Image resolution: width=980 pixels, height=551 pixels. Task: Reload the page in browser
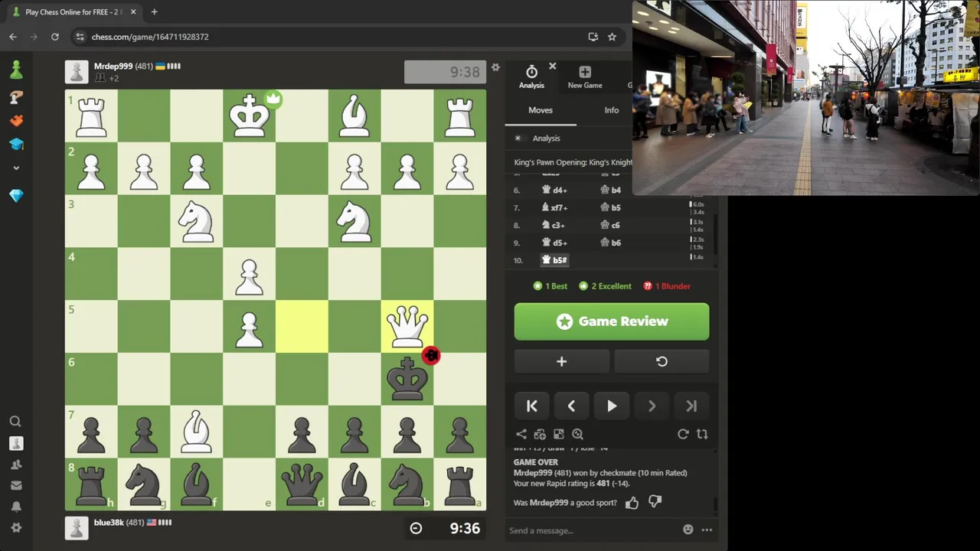pyautogui.click(x=55, y=37)
